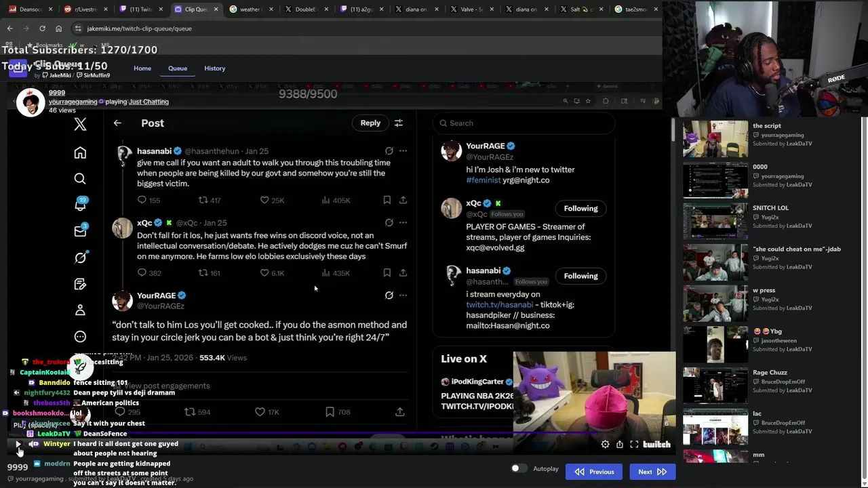The width and height of the screenshot is (868, 488).
Task: Like YourRAGE post with 17K likes
Action: pos(260,411)
